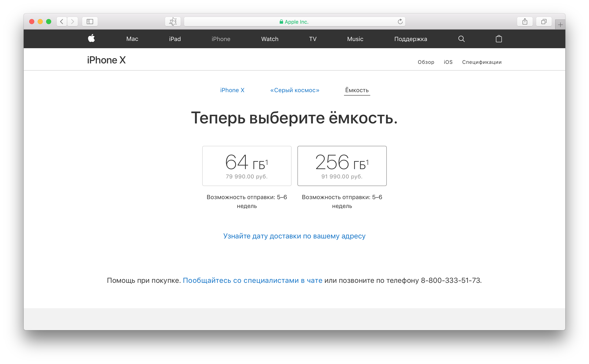Click the delivery date by address link
589x364 pixels.
point(294,236)
